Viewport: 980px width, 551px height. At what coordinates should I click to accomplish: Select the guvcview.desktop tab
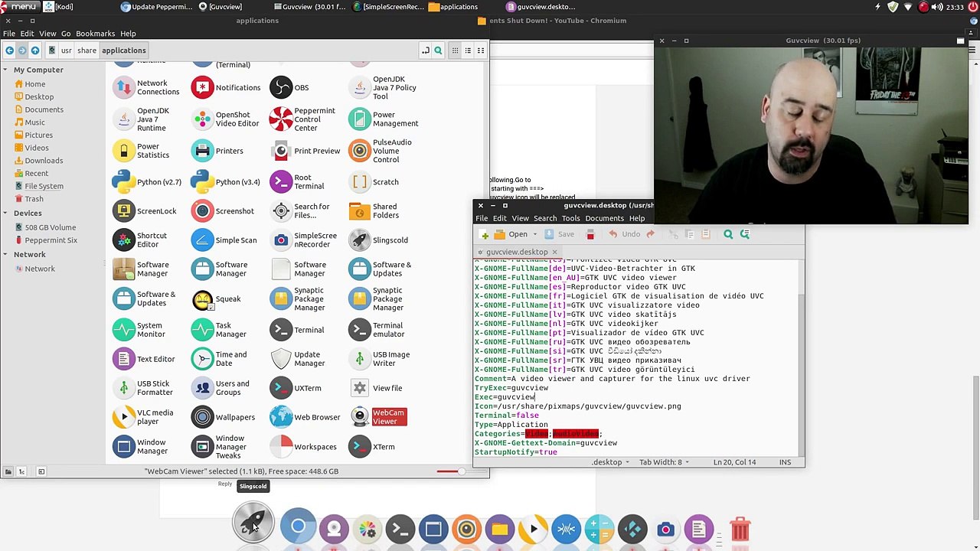pos(517,252)
